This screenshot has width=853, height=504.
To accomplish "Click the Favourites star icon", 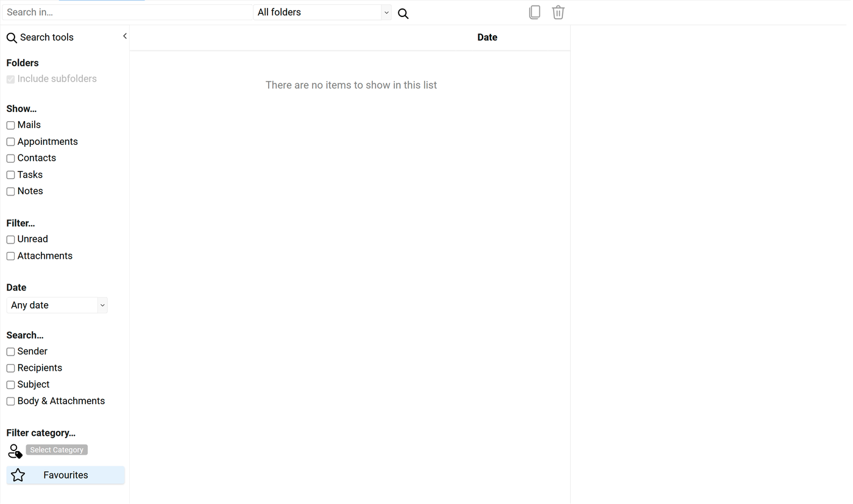I will [x=18, y=475].
